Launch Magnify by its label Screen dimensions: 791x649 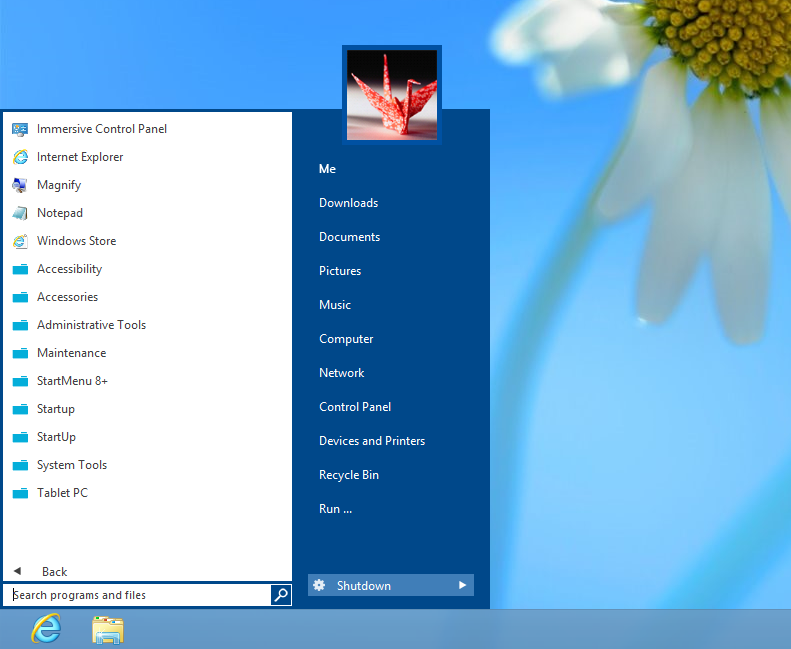(59, 185)
